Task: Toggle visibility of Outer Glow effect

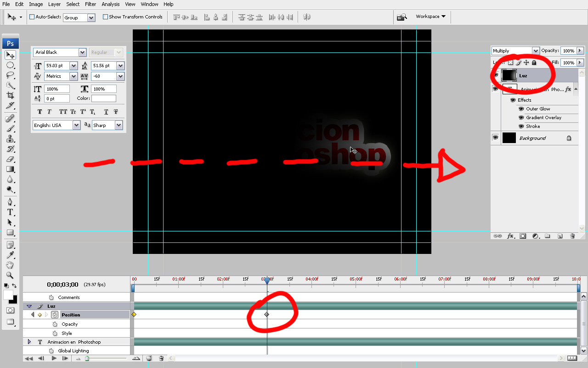Action: (521, 109)
